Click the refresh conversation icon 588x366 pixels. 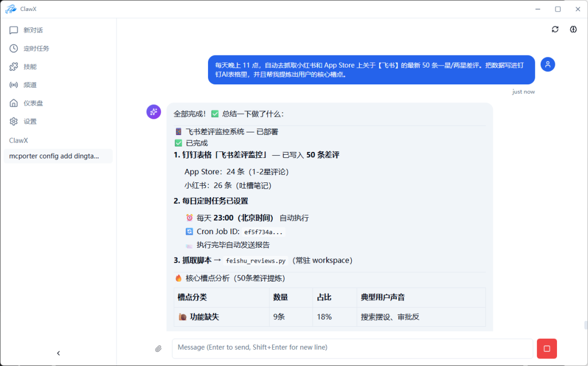coord(555,29)
